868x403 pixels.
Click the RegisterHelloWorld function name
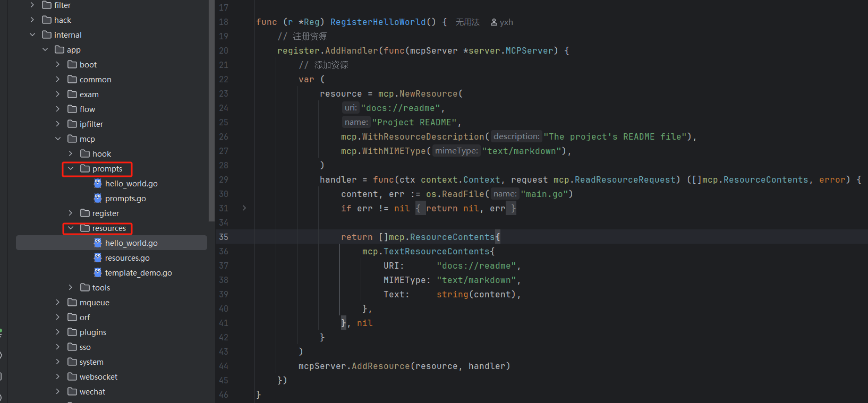tap(378, 22)
